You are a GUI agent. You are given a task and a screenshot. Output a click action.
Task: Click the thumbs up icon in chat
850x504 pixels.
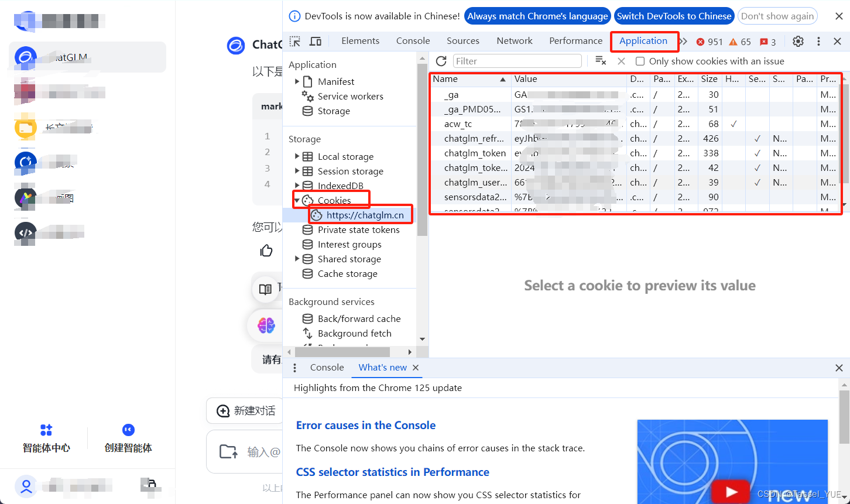[x=266, y=251]
